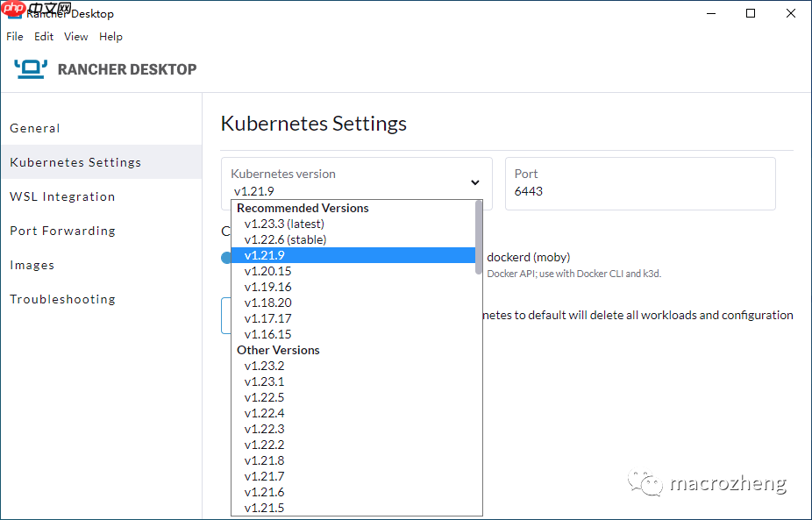Click the Port input field
The image size is (812, 520).
(639, 190)
